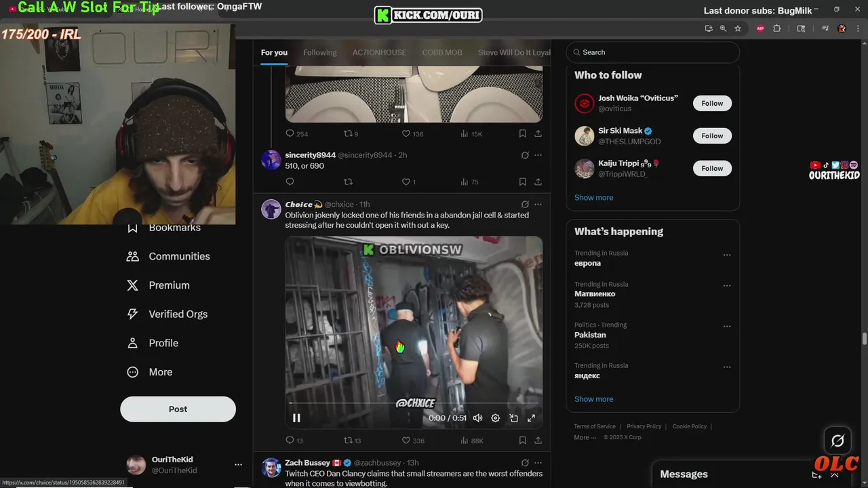Reply to the tweet with 254 replies
This screenshot has height=488, width=868.
296,134
